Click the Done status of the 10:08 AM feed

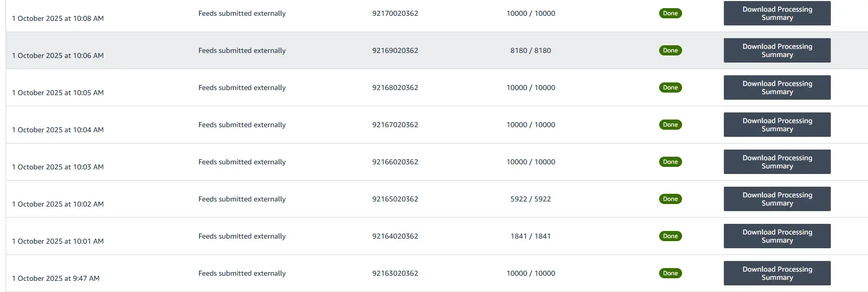pyautogui.click(x=670, y=13)
